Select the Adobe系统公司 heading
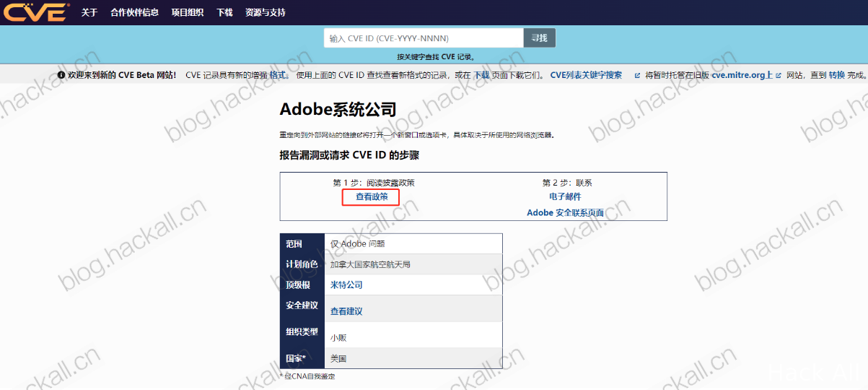Image resolution: width=868 pixels, height=390 pixels. point(338,110)
